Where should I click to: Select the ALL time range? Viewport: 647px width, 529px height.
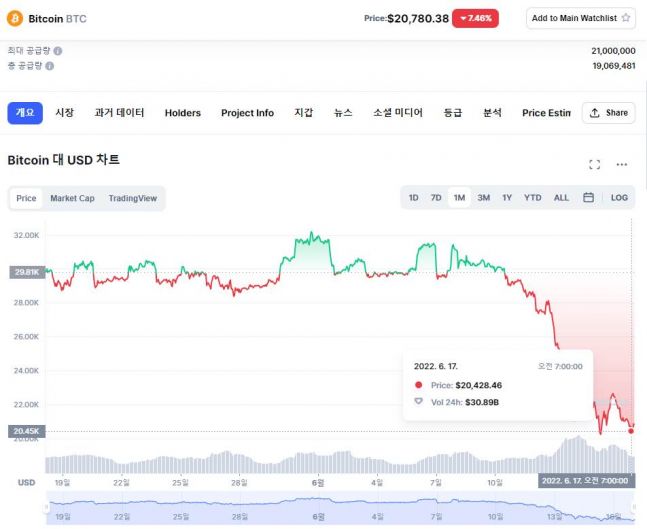[x=561, y=198]
